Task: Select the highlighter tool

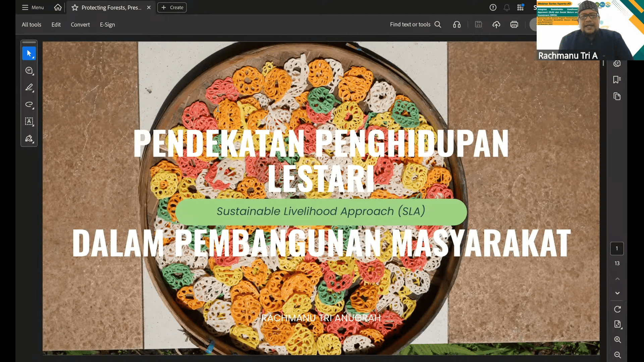Action: 29,87
